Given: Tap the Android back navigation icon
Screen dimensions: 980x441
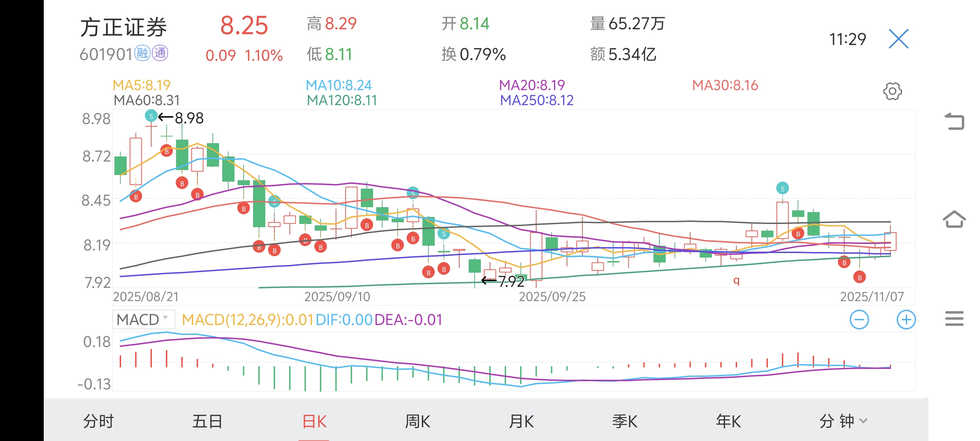Looking at the screenshot, I should pyautogui.click(x=954, y=122).
